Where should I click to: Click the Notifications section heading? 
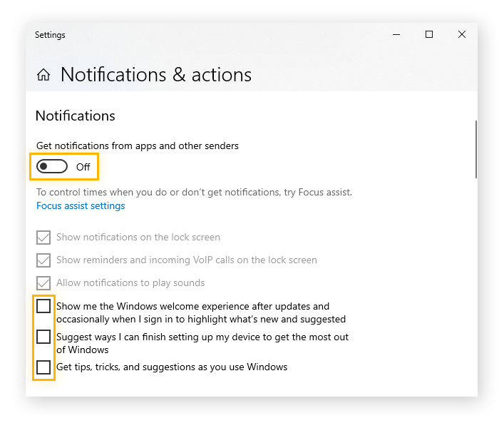click(x=76, y=116)
